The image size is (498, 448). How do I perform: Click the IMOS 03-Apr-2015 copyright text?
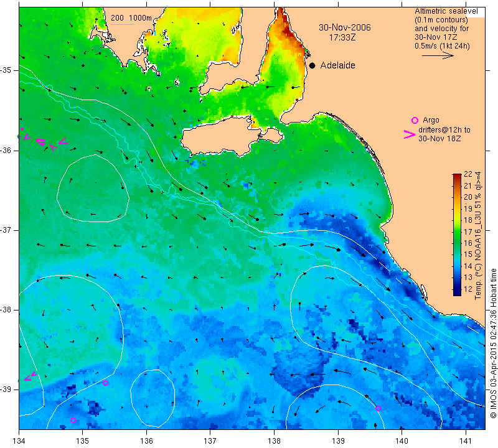[493, 343]
